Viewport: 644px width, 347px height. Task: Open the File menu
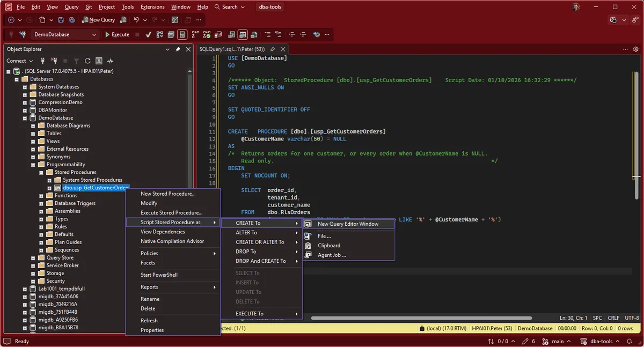(20, 7)
